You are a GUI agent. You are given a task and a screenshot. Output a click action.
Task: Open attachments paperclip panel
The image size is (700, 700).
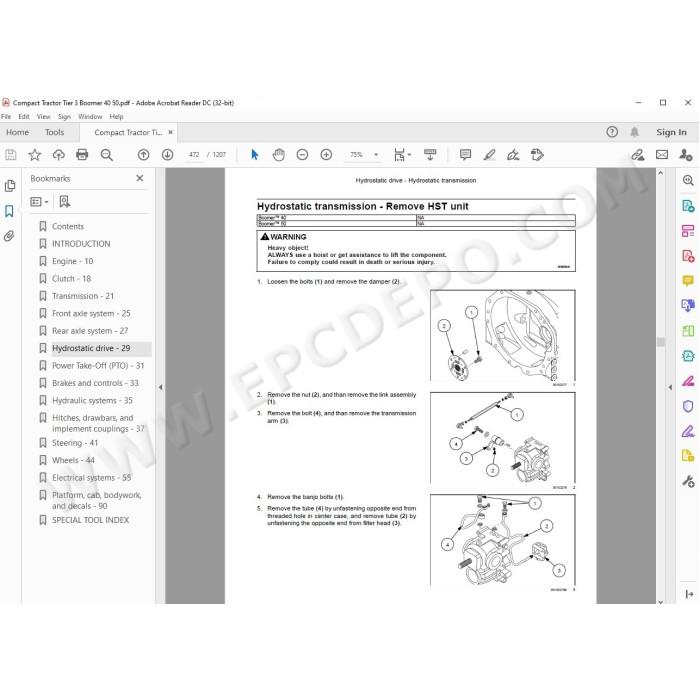point(9,236)
